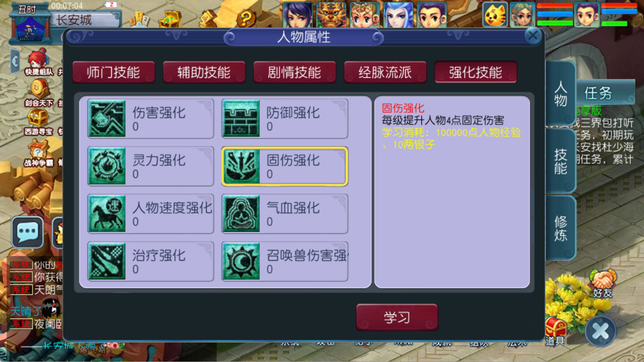This screenshot has width=644, height=362.
Task: Switch to the 辅助技能 tab
Action: tap(204, 72)
